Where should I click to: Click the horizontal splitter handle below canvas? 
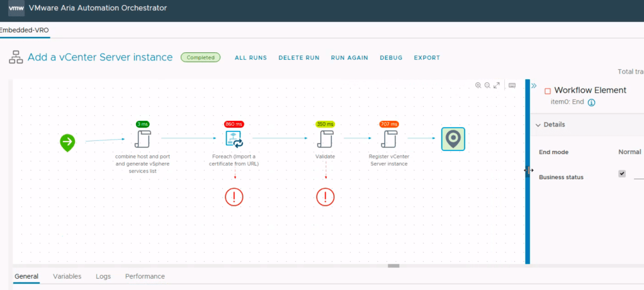(393, 266)
